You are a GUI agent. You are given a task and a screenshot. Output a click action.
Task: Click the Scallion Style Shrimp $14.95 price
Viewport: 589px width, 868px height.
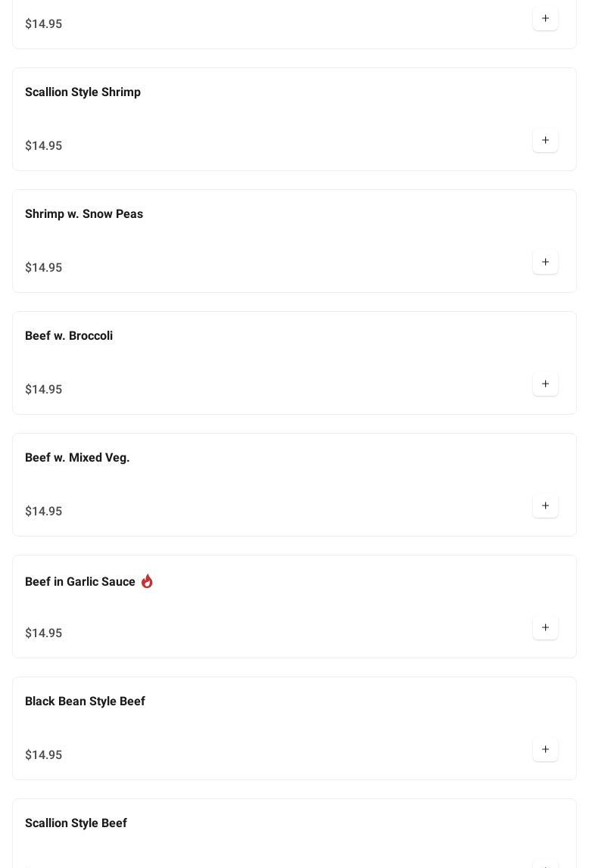(x=44, y=146)
